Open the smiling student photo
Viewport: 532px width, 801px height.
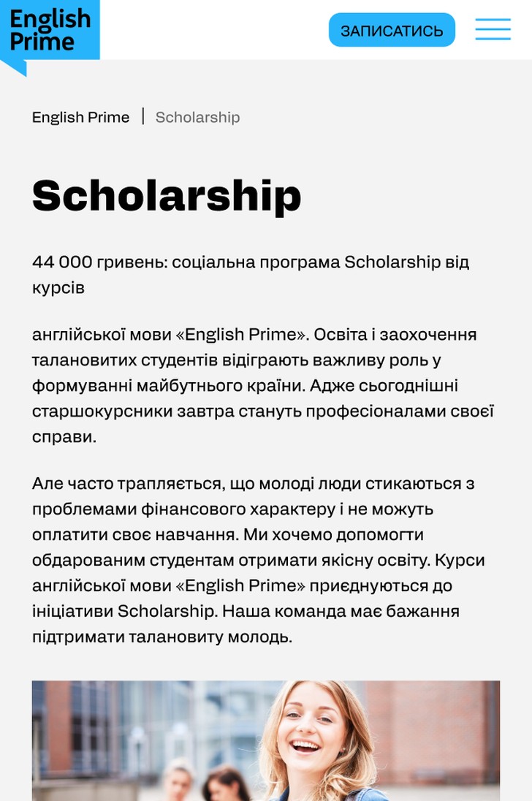pos(266,741)
